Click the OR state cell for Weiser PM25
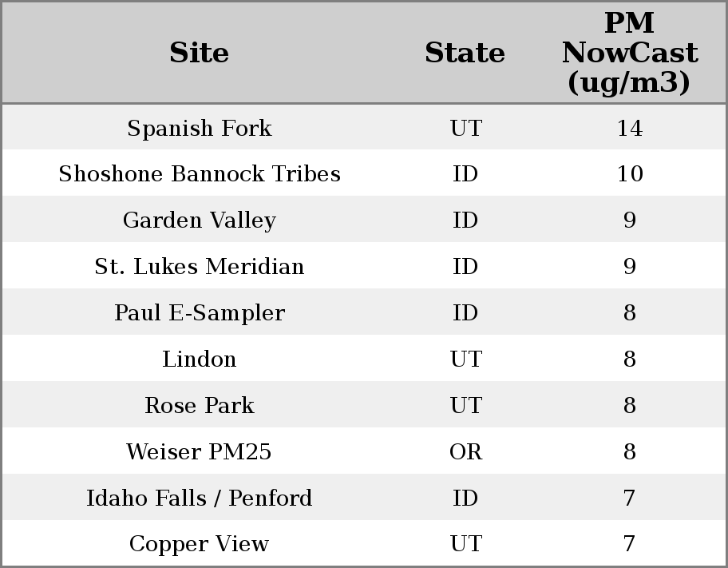The image size is (728, 568). pos(465,451)
